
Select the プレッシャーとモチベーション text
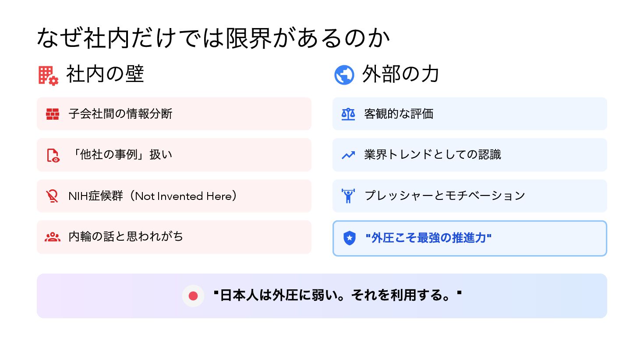coord(445,196)
